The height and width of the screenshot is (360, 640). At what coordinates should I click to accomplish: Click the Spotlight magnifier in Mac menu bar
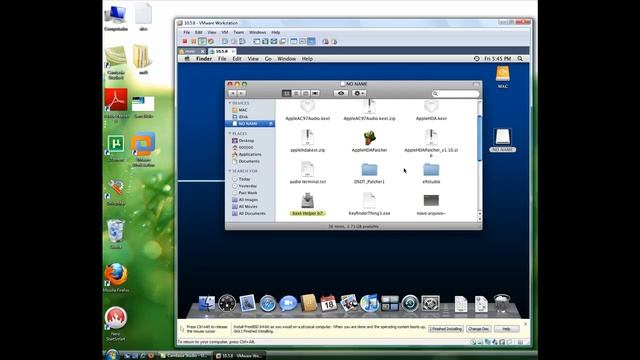click(520, 59)
